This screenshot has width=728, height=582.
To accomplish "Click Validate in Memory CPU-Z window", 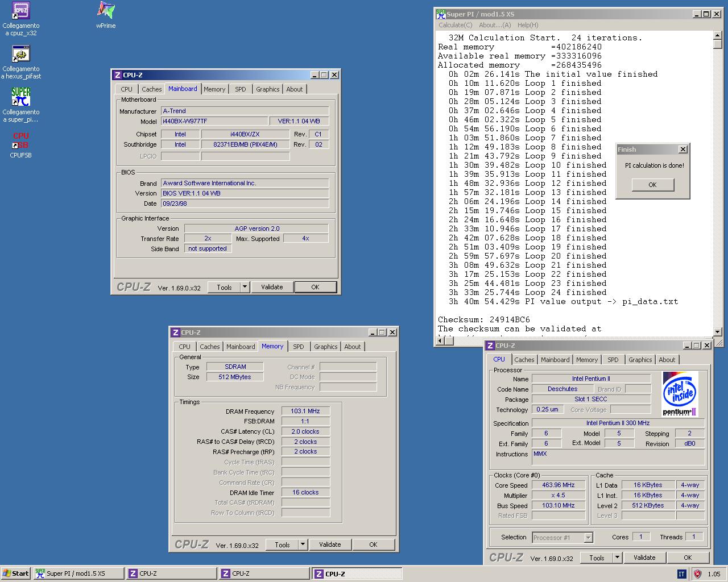I will click(x=330, y=544).
